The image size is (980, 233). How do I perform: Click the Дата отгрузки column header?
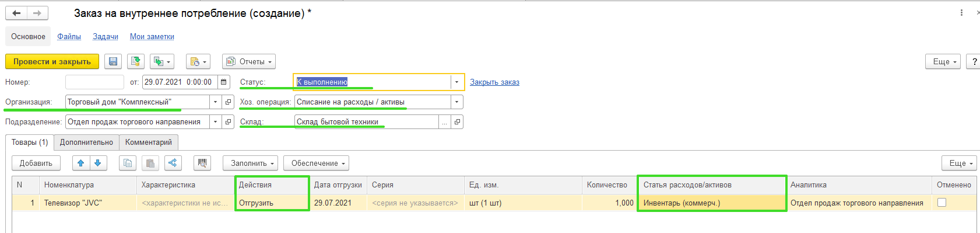(339, 185)
